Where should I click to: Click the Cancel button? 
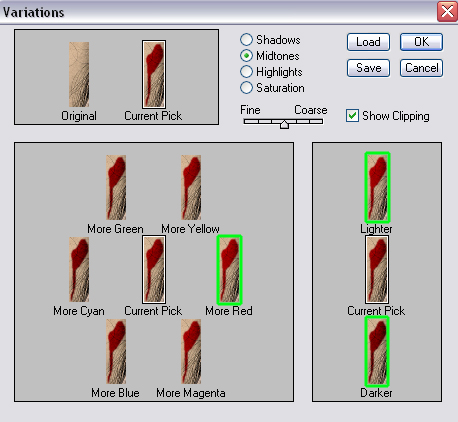421,68
